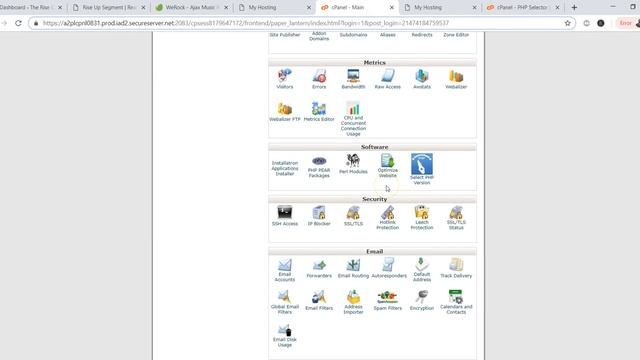Open Leech Protection
The height and width of the screenshot is (360, 640).
(422, 218)
